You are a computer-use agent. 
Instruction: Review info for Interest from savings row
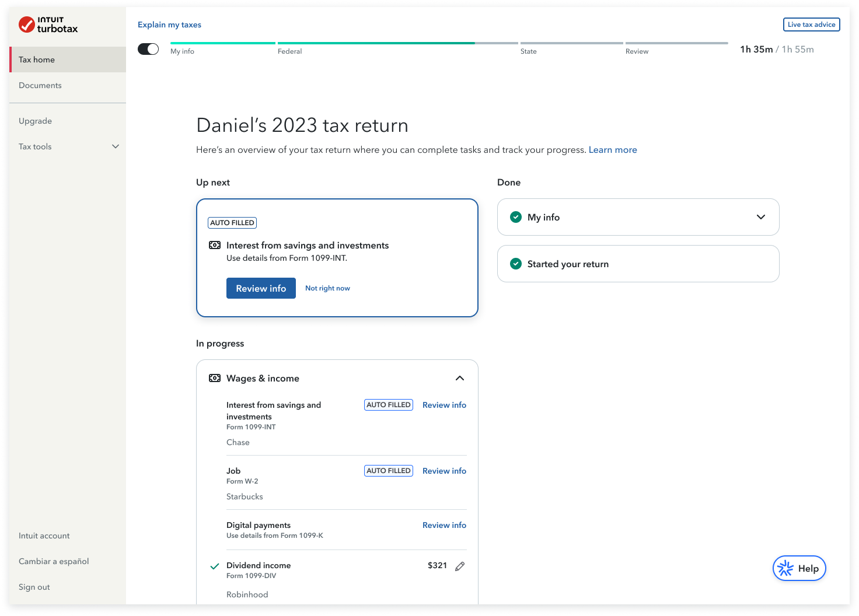coord(444,405)
